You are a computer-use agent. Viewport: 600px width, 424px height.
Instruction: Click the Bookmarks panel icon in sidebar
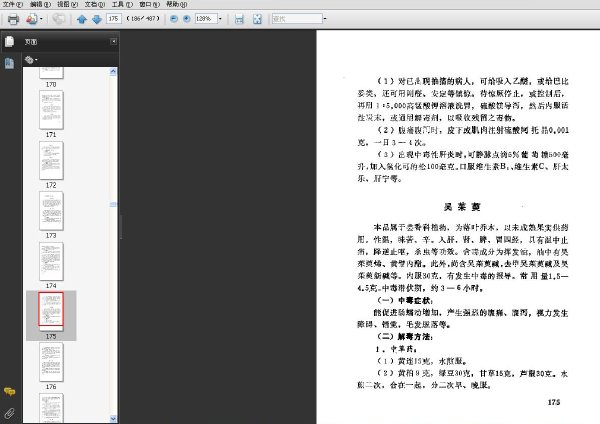(x=10, y=63)
